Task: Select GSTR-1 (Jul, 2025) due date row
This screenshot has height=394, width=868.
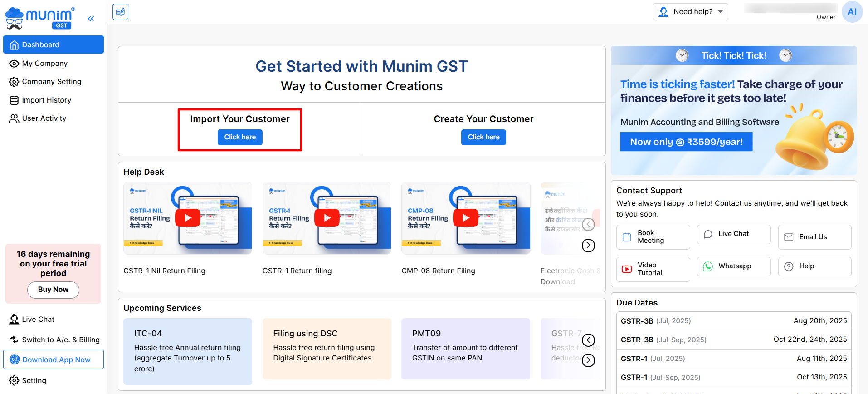Action: click(734, 359)
